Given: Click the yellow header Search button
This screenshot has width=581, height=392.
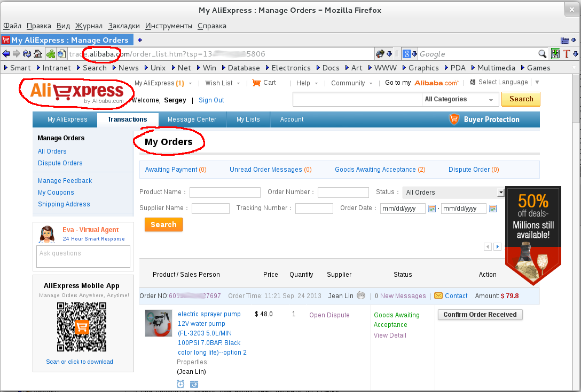Looking at the screenshot, I should click(x=521, y=99).
